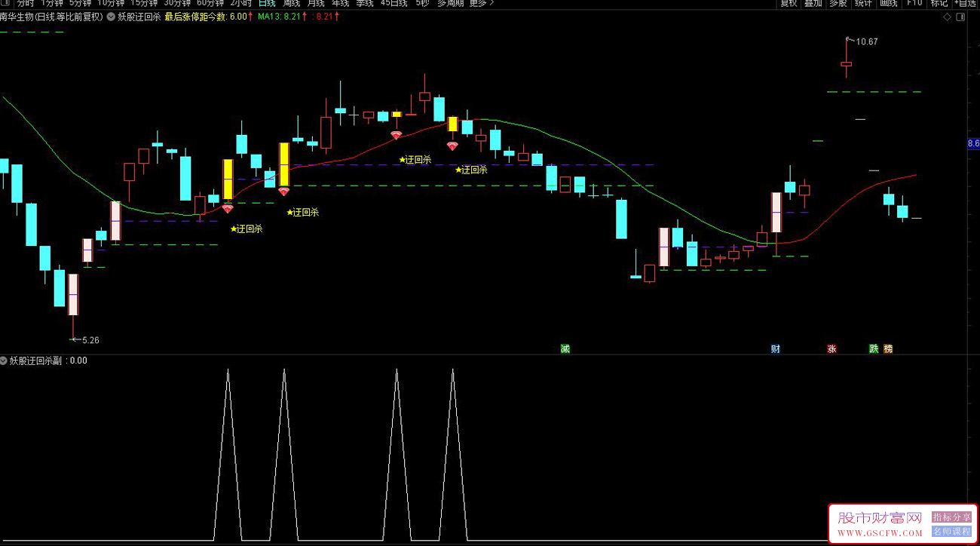Select the 季线 quarterly period tab
Viewport: 980px width, 546px height.
pos(365,3)
